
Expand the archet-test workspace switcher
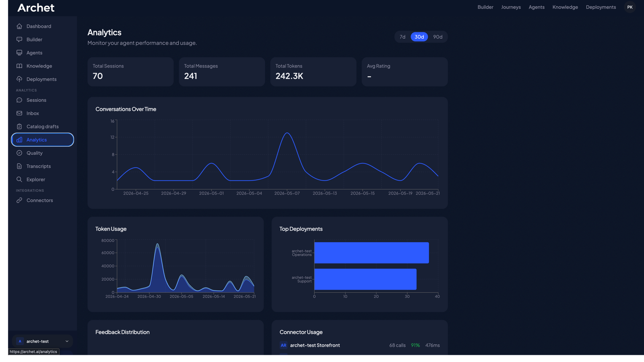point(43,341)
